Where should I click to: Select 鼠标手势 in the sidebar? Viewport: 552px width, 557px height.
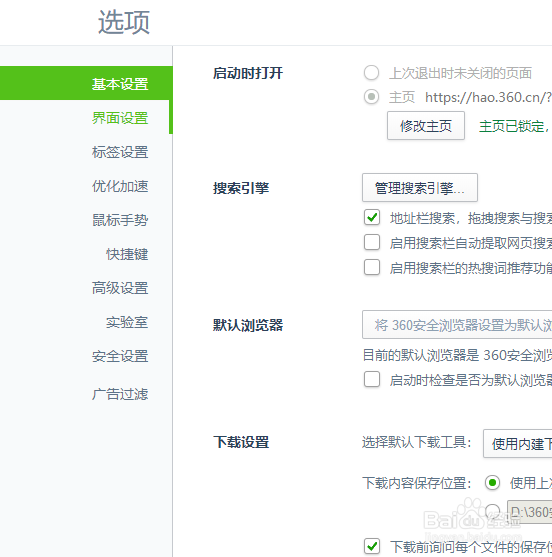(x=120, y=220)
